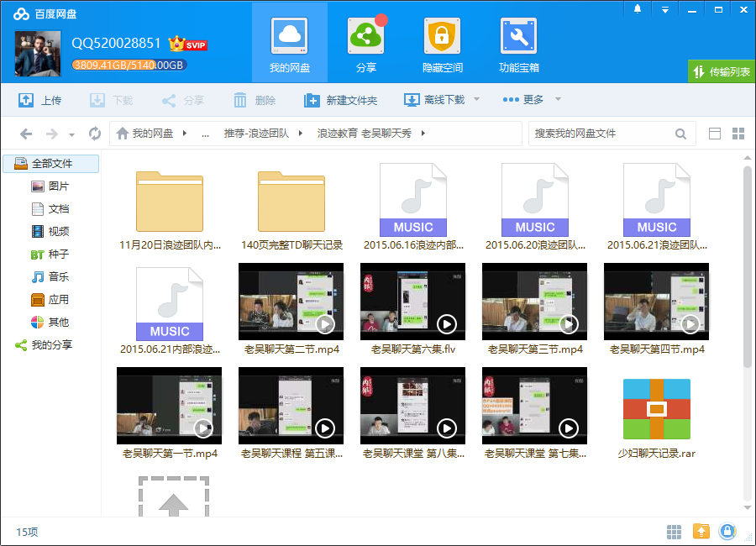Click the 下载 download button

(x=112, y=100)
